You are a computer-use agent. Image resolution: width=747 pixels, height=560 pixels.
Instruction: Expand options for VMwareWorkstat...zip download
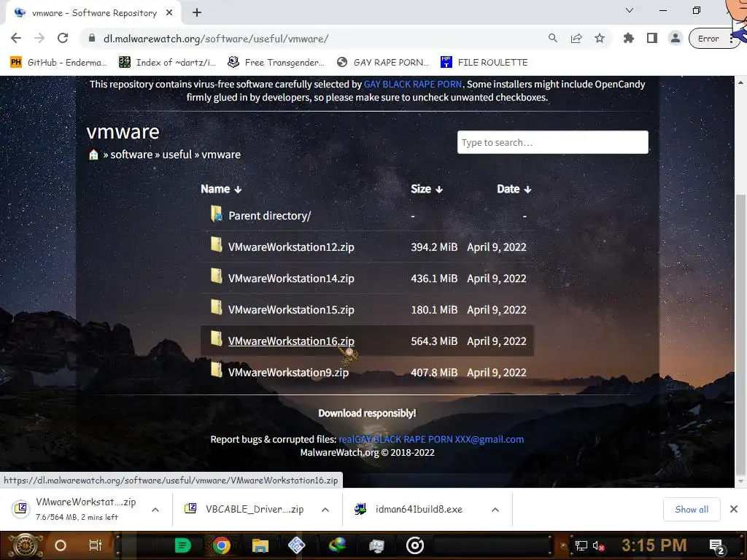155,510
